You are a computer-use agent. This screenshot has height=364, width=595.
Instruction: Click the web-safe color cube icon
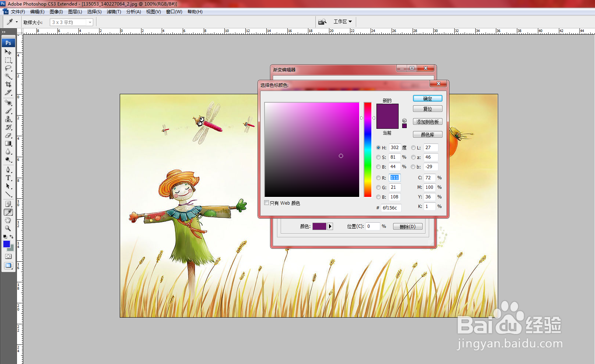click(x=404, y=120)
